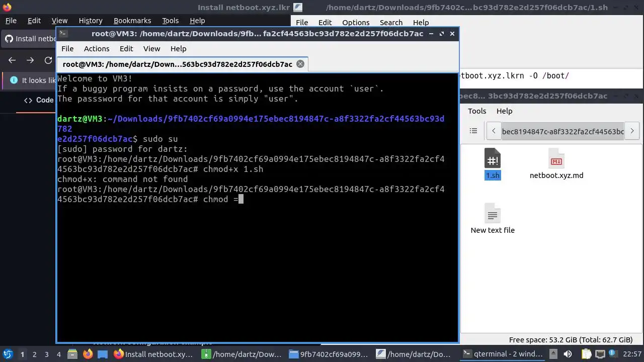
Task: Switch to 'qterminal - 2 wind...' taskbar entry
Action: pyautogui.click(x=503, y=354)
